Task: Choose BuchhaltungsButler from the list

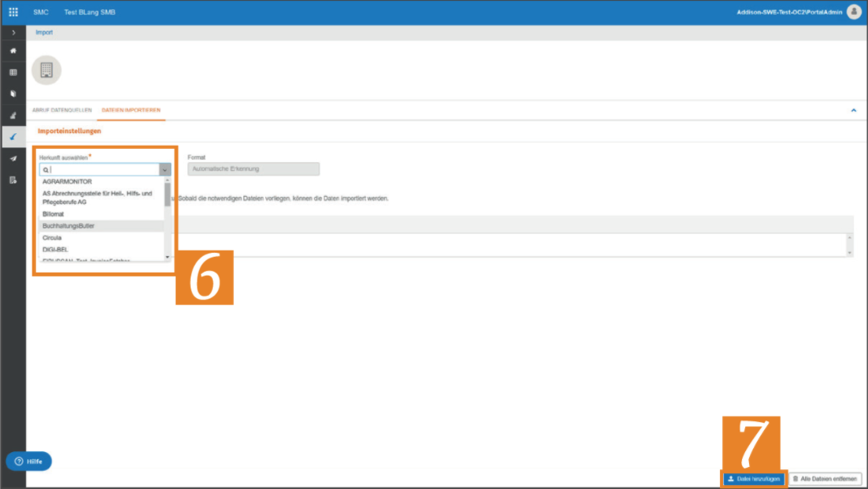Action: (69, 226)
